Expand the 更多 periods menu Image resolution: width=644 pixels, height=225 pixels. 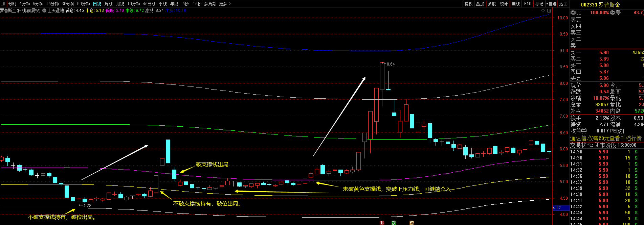(x=225, y=4)
